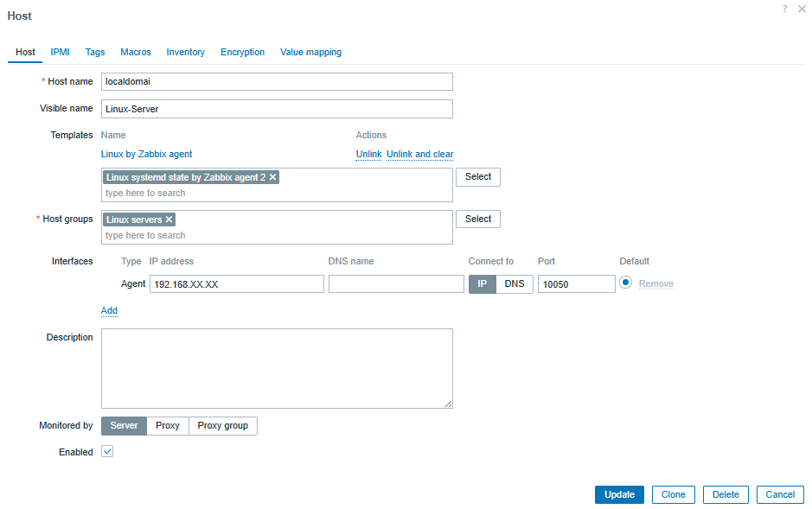This screenshot has width=812, height=509.
Task: Choose Proxy group under Monitored by
Action: point(223,426)
